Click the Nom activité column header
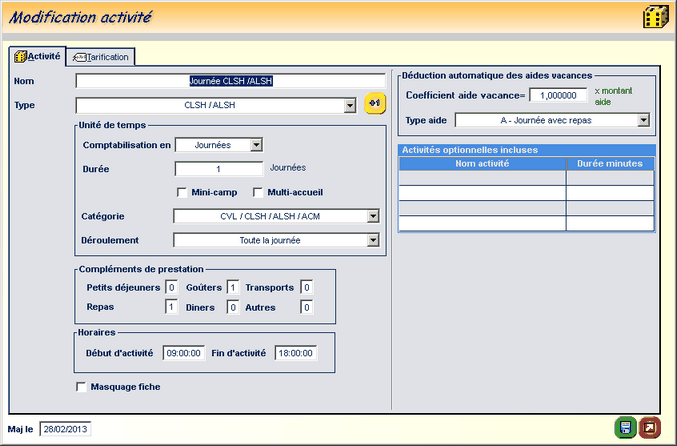Screen dimensions: 677x446 point(482,163)
